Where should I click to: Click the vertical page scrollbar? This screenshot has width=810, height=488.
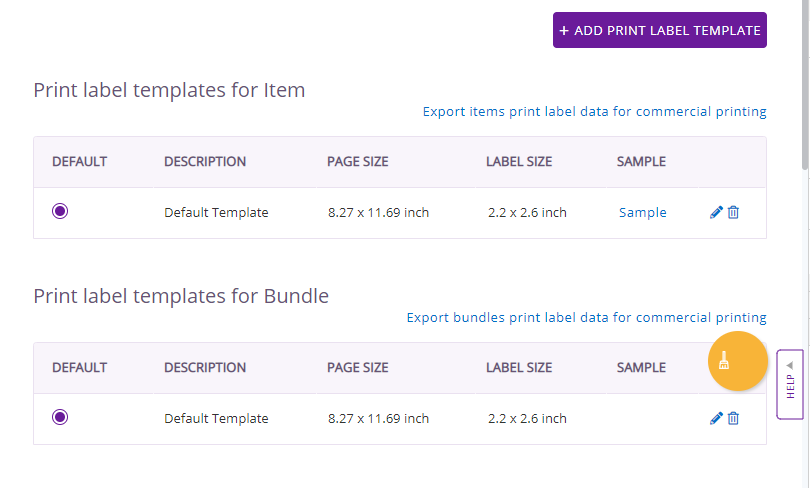tap(805, 85)
